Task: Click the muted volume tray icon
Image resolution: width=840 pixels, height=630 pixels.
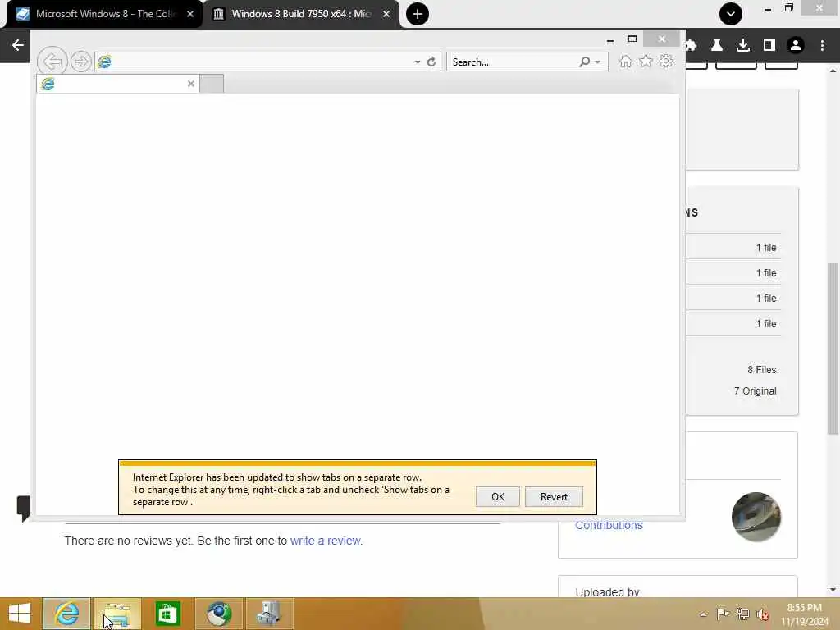Action: point(762,614)
